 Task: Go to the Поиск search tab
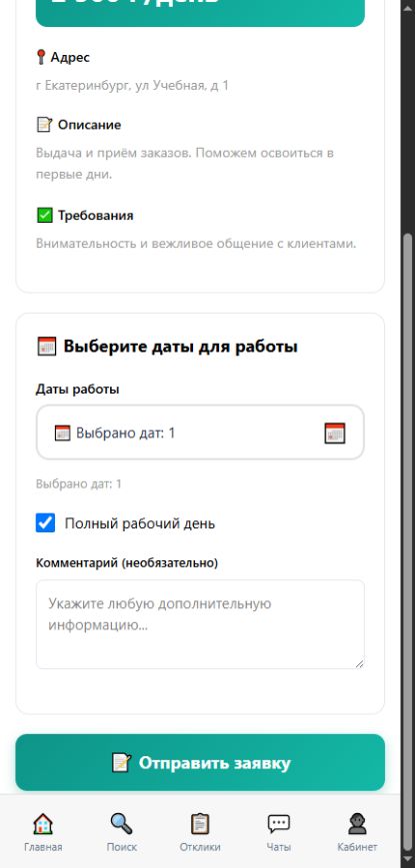(121, 832)
